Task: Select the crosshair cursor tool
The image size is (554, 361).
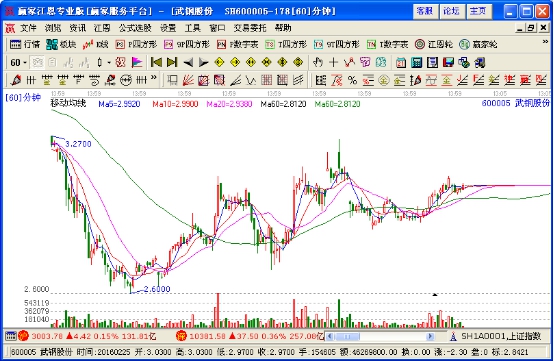Action: pyautogui.click(x=333, y=63)
